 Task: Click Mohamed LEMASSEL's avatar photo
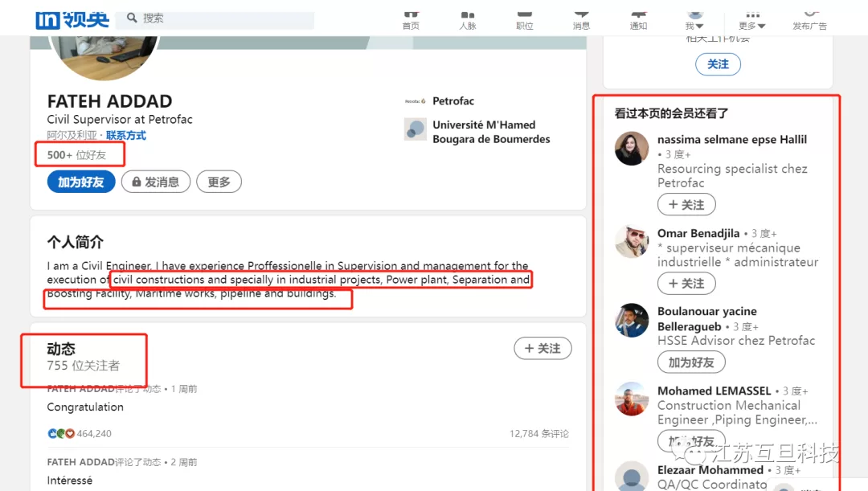tap(632, 399)
